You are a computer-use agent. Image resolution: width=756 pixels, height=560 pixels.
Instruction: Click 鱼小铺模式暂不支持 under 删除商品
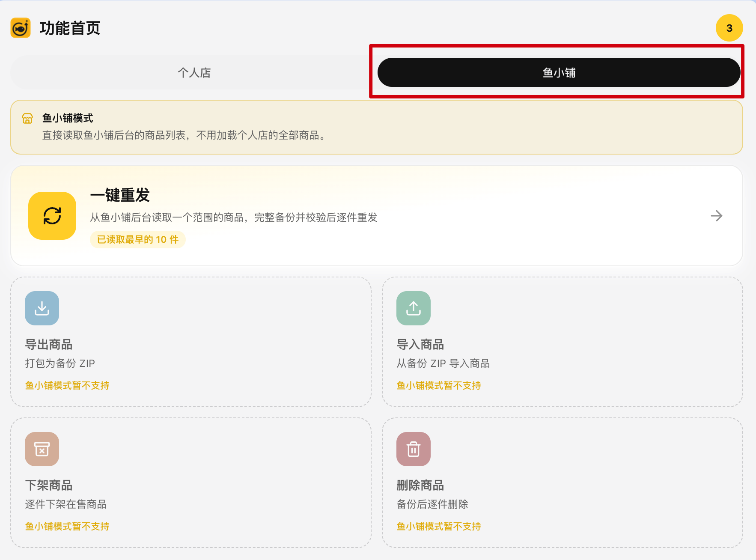[439, 527]
